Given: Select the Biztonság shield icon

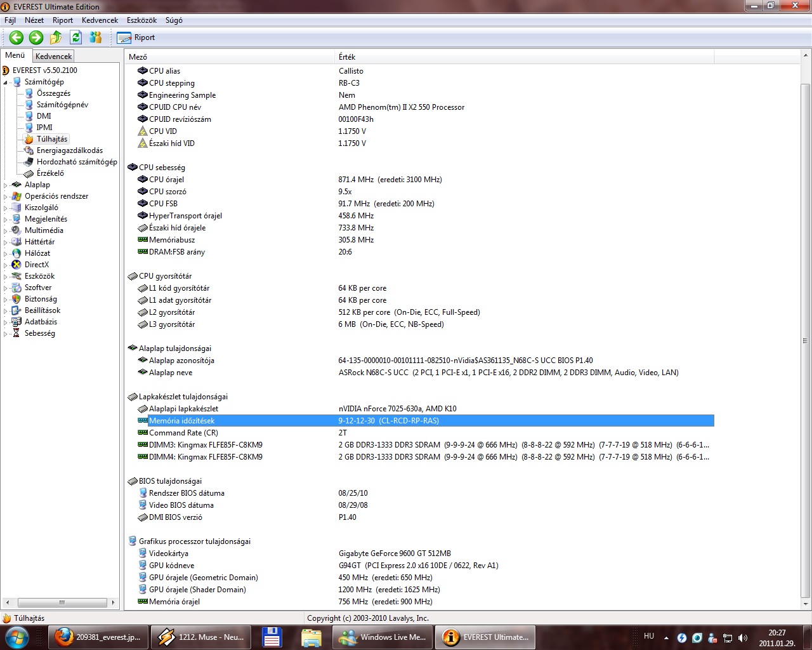Looking at the screenshot, I should point(16,299).
